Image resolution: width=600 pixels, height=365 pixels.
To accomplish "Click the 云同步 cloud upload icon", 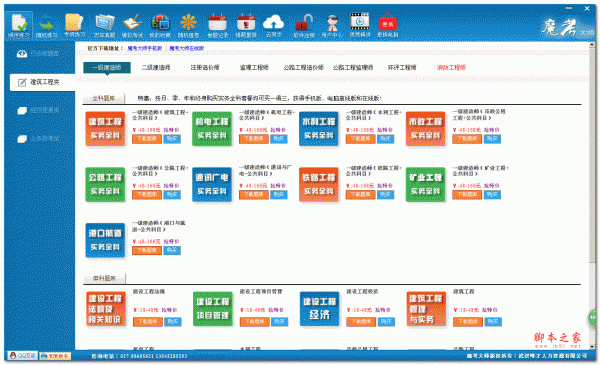I will 274,25.
